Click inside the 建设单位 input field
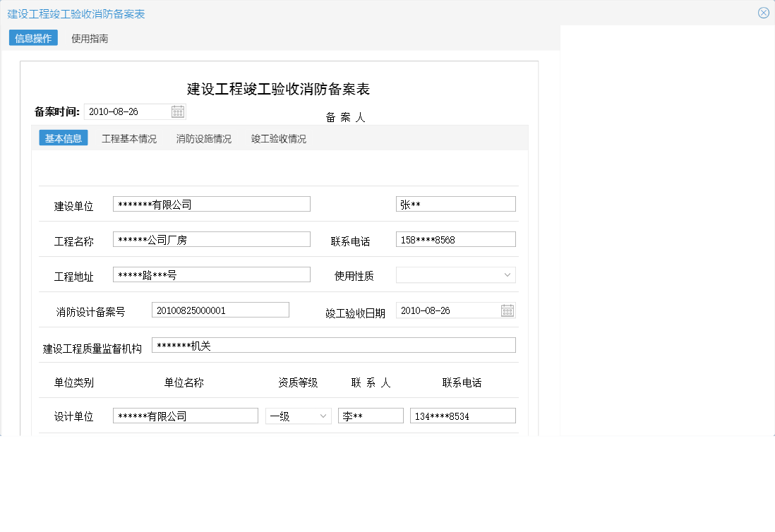The width and height of the screenshot is (775, 532). [211, 203]
